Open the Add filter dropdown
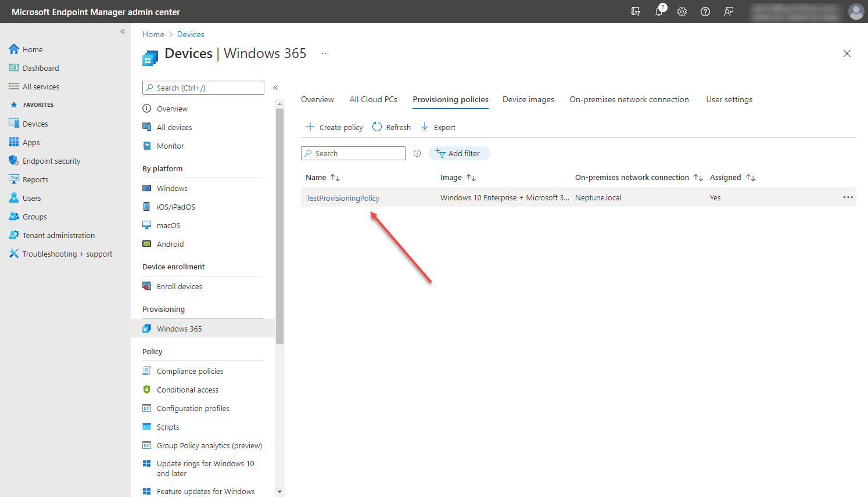The width and height of the screenshot is (868, 497). 459,153
